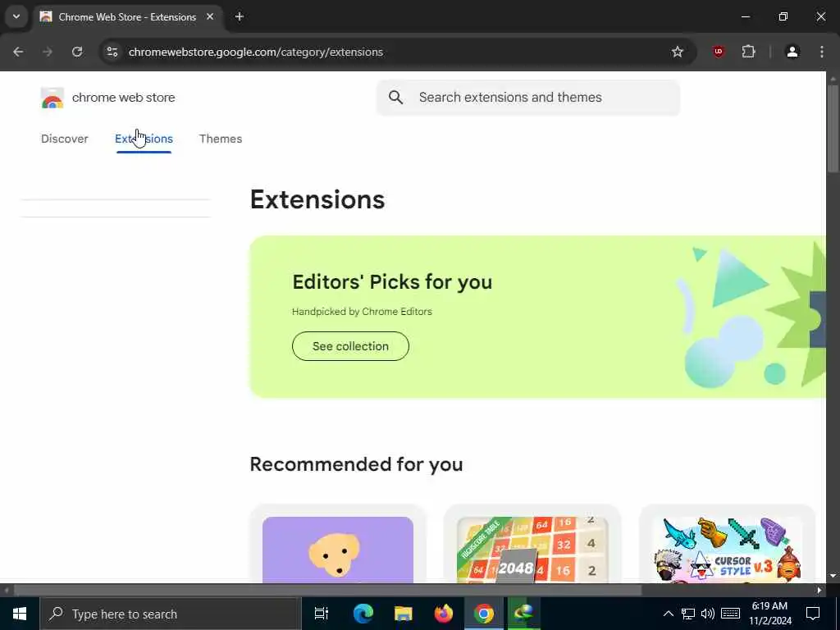Click the Recommended for you heading
Screen dimensions: 840x630
tap(356, 464)
